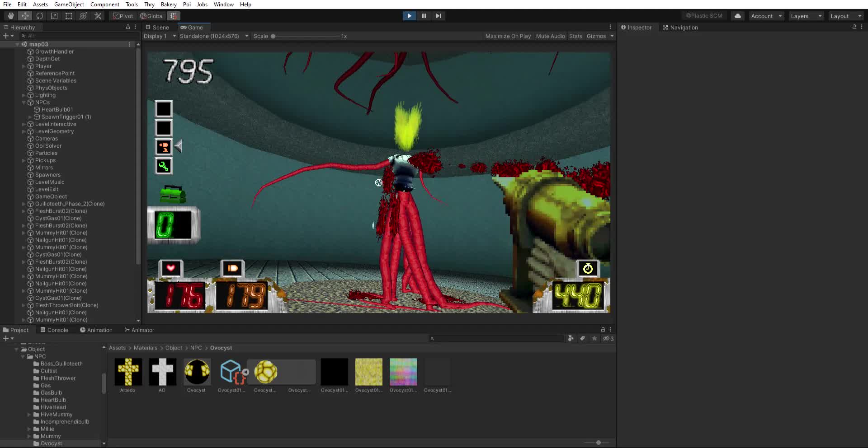Screen dimensions: 868x448
Task: Toggle Stats overlay
Action: tap(576, 36)
